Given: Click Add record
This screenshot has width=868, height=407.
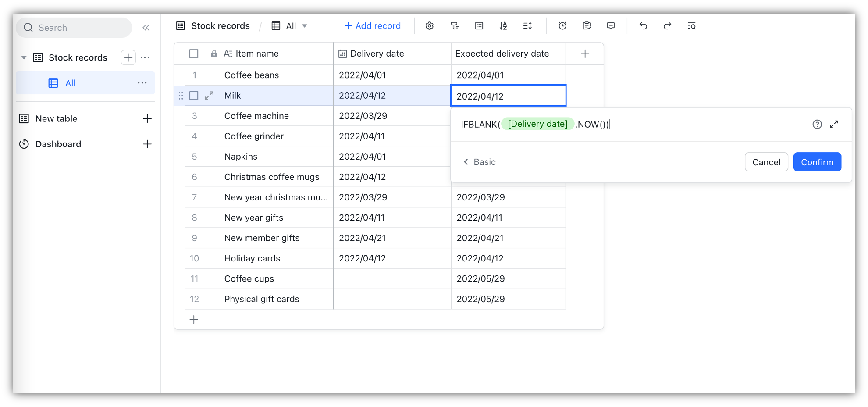Looking at the screenshot, I should click(x=372, y=26).
